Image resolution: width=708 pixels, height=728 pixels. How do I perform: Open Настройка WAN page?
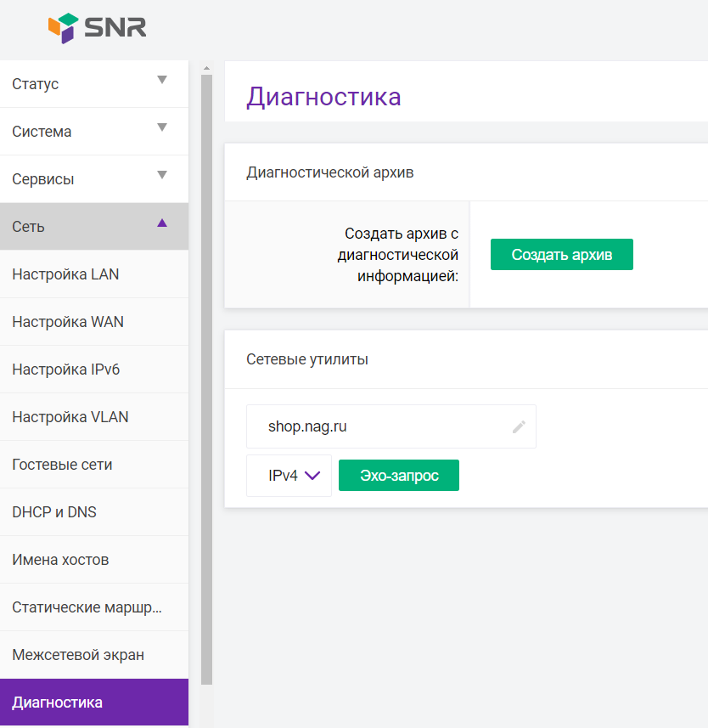(x=94, y=322)
